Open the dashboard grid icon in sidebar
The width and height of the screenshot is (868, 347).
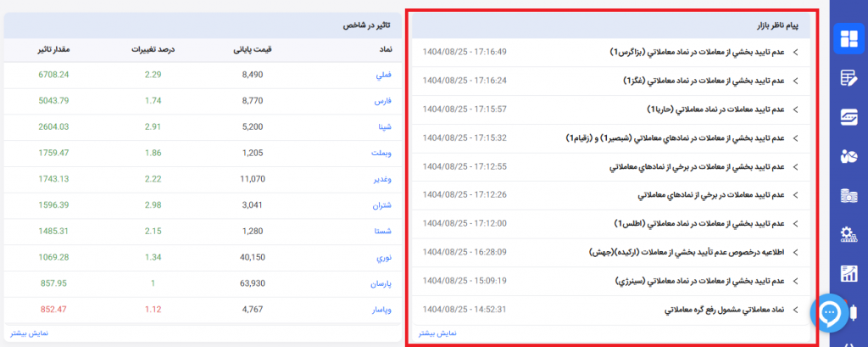pos(848,39)
